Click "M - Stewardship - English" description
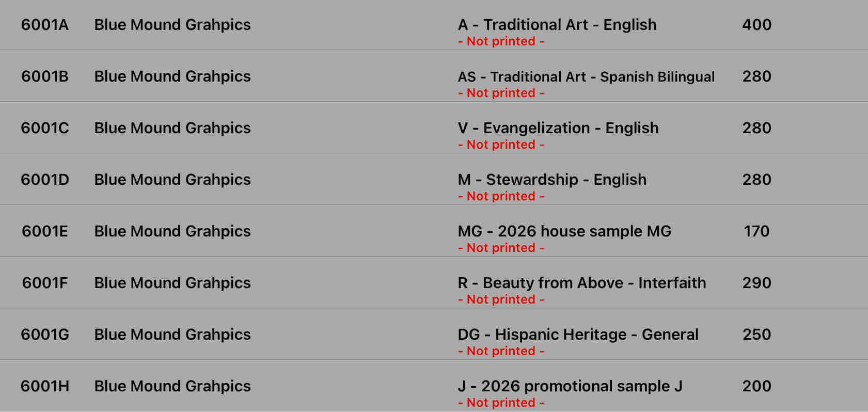Viewport: 868px width, 412px height. coord(551,180)
